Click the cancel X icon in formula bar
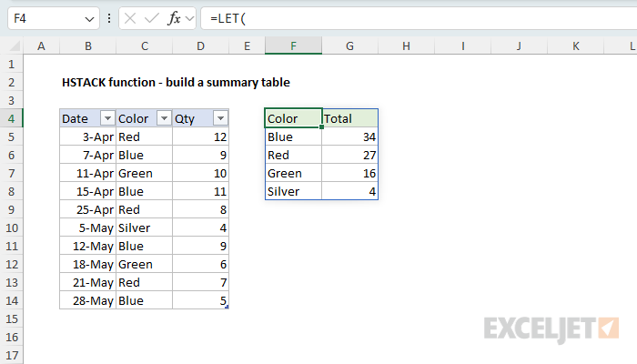The height and width of the screenshot is (364, 637). point(130,18)
